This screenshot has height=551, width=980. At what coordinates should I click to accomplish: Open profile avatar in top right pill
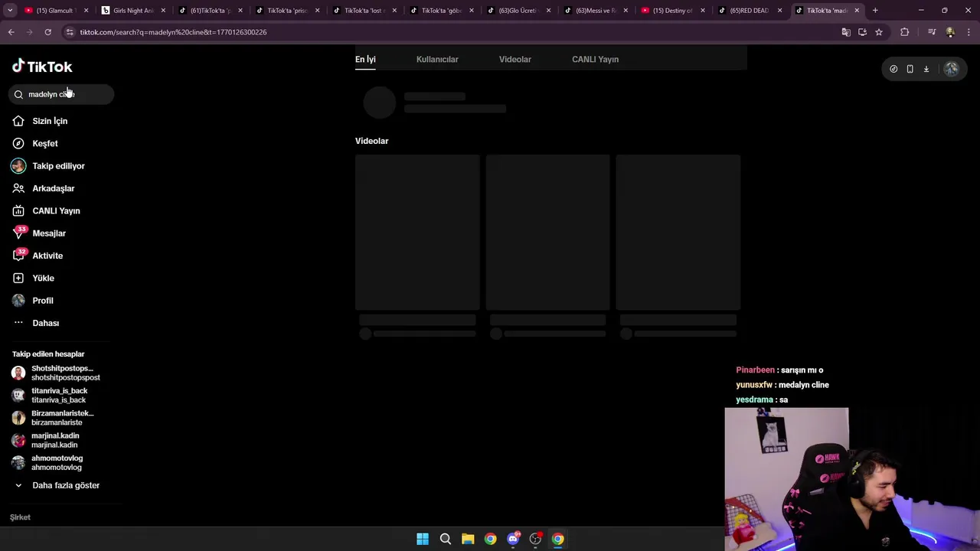pos(951,69)
